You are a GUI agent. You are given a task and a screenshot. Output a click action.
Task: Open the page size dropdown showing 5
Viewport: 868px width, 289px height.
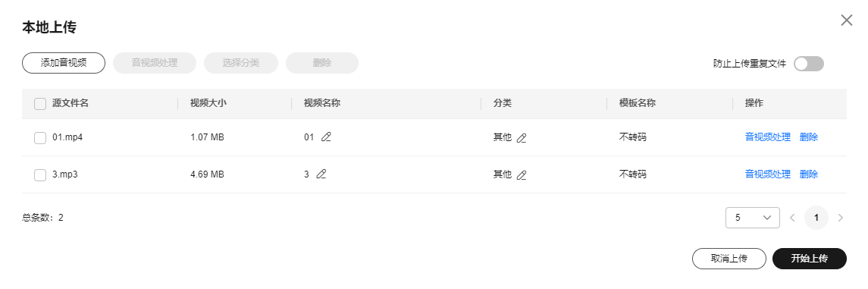[x=752, y=218]
